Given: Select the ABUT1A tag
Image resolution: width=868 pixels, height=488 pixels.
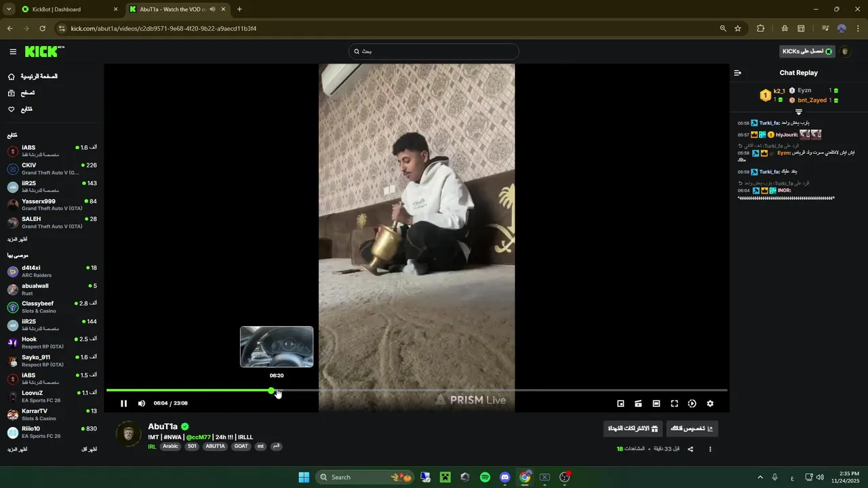Looking at the screenshot, I should [215, 447].
